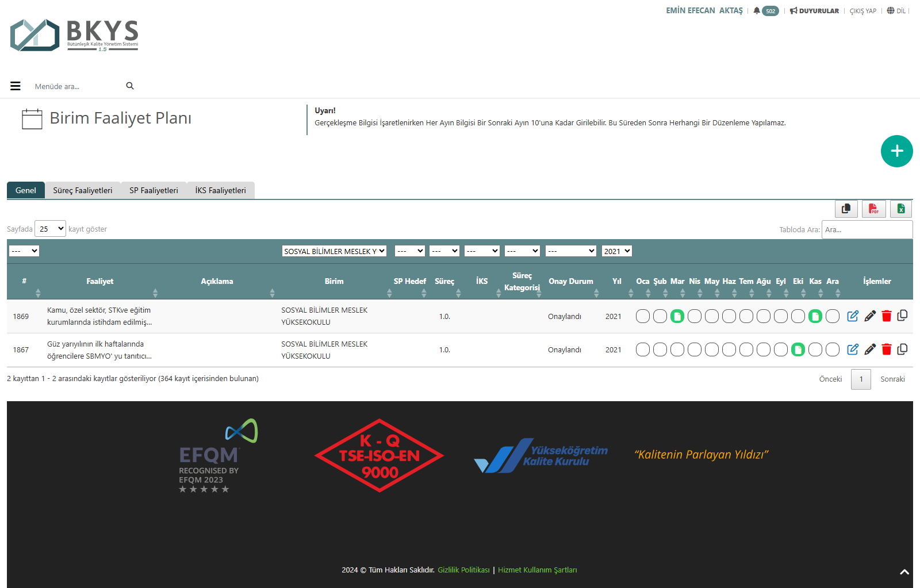Switch to Süreç Faaliyetleri tab
This screenshot has height=588, width=920.
(82, 190)
